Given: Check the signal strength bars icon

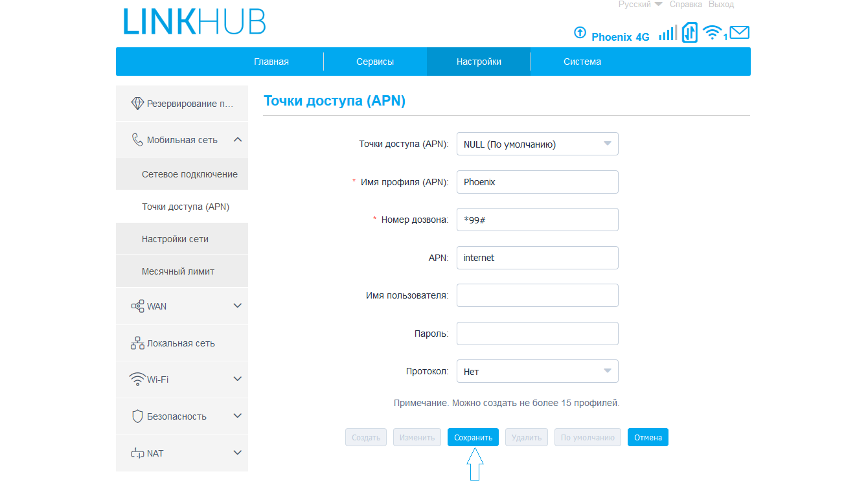Looking at the screenshot, I should click(667, 33).
